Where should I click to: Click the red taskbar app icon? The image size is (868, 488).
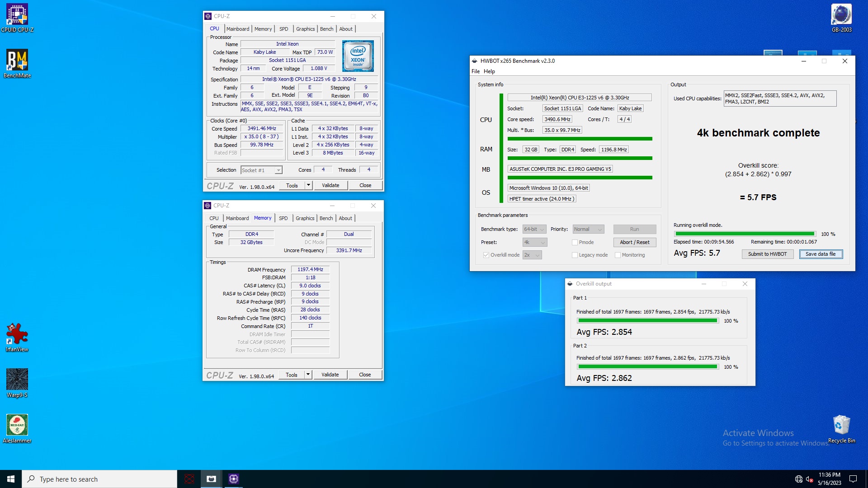189,479
